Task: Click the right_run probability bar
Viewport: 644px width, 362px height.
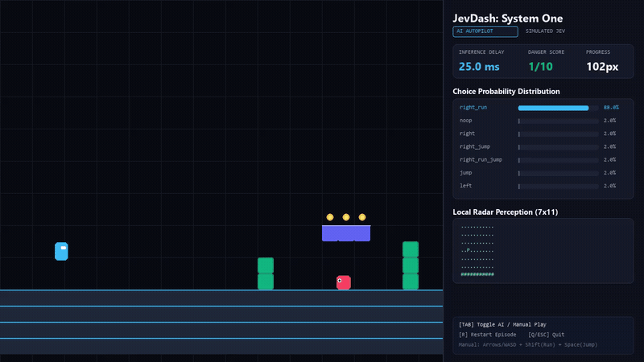Action: coord(558,108)
